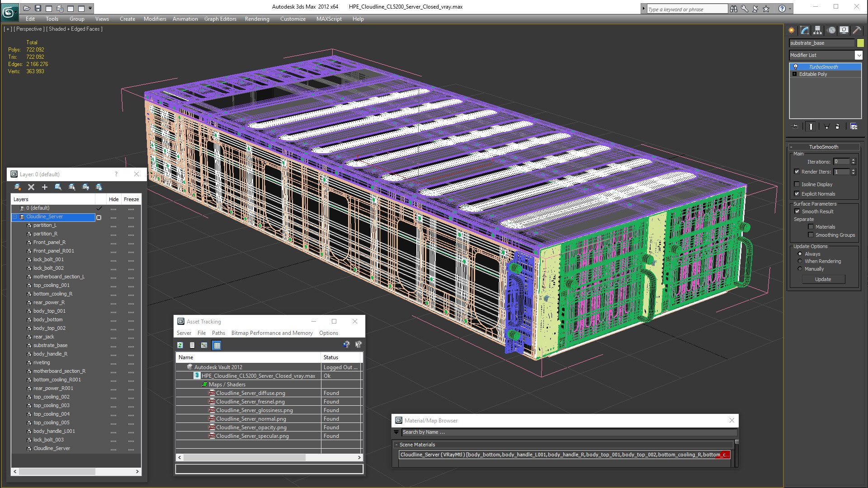The image size is (868, 488).
Task: Click the binoculars search icon in title bar
Action: tap(733, 9)
